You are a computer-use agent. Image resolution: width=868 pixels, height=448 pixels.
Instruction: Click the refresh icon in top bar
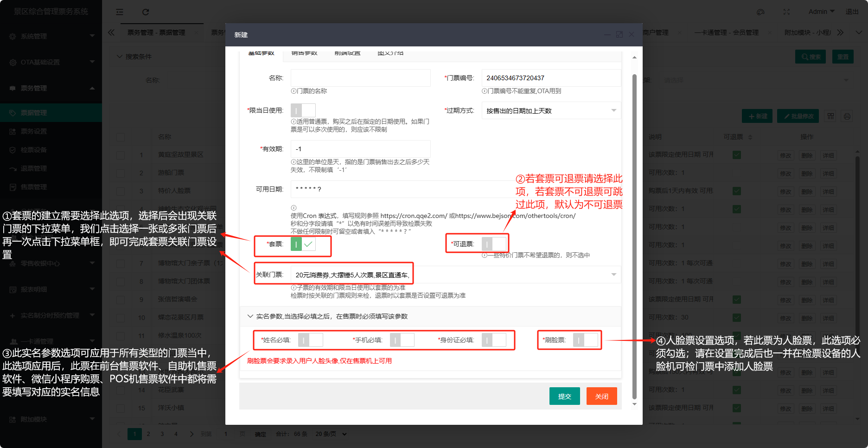(146, 12)
